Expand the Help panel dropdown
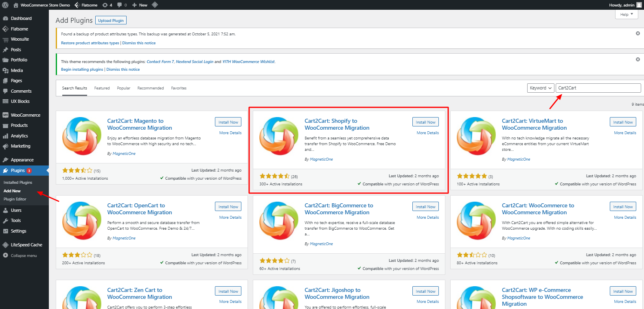The image size is (644, 309). tap(626, 14)
